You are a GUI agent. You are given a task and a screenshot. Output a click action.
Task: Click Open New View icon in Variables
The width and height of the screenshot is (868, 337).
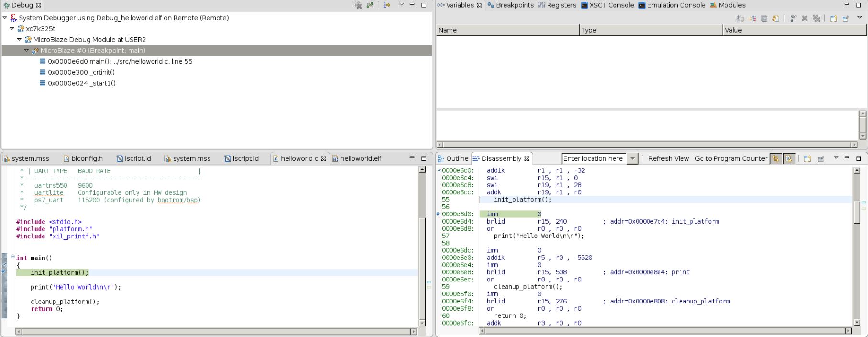point(834,19)
